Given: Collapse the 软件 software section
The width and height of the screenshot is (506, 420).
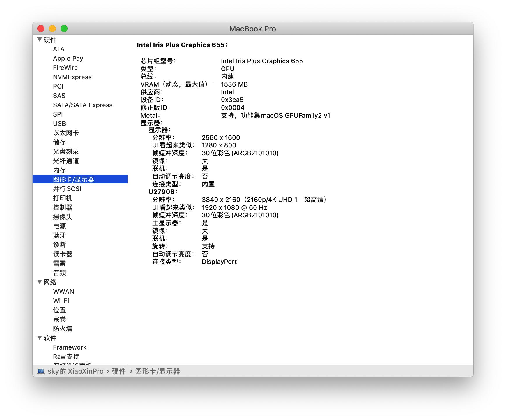Looking at the screenshot, I should click(39, 338).
